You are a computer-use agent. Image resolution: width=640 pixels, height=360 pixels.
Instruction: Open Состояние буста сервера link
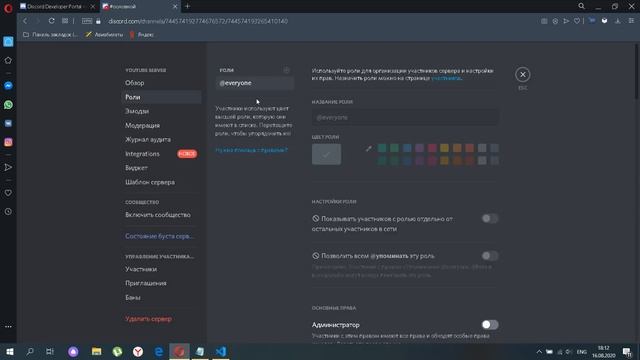pos(161,236)
